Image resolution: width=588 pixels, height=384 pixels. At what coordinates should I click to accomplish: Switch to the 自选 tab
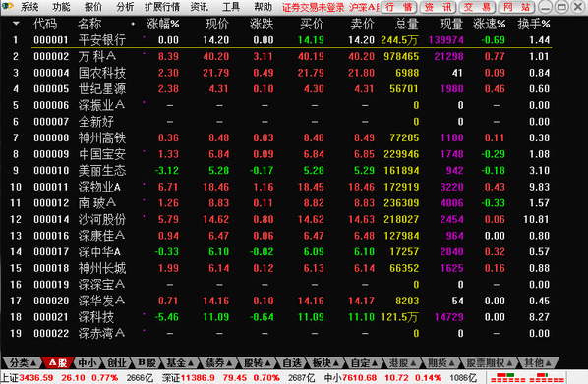pyautogui.click(x=292, y=362)
